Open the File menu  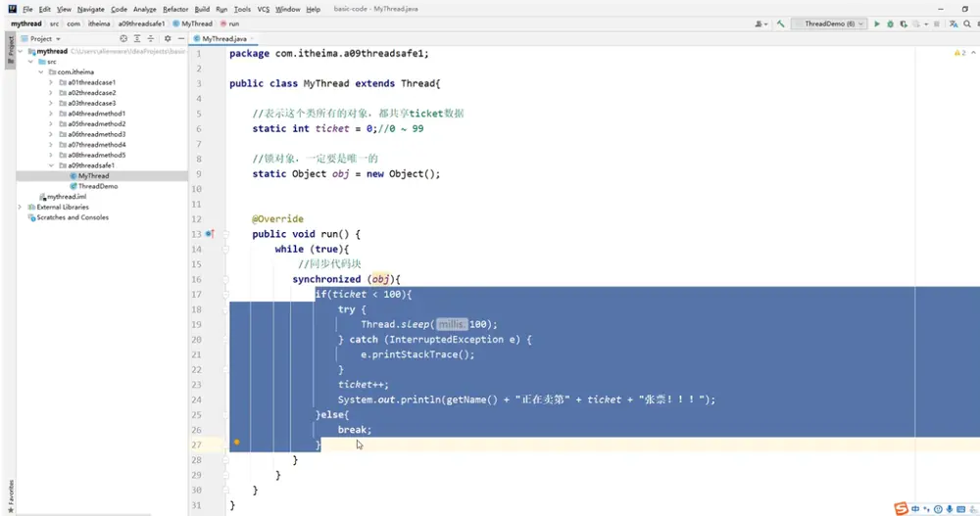point(27,10)
